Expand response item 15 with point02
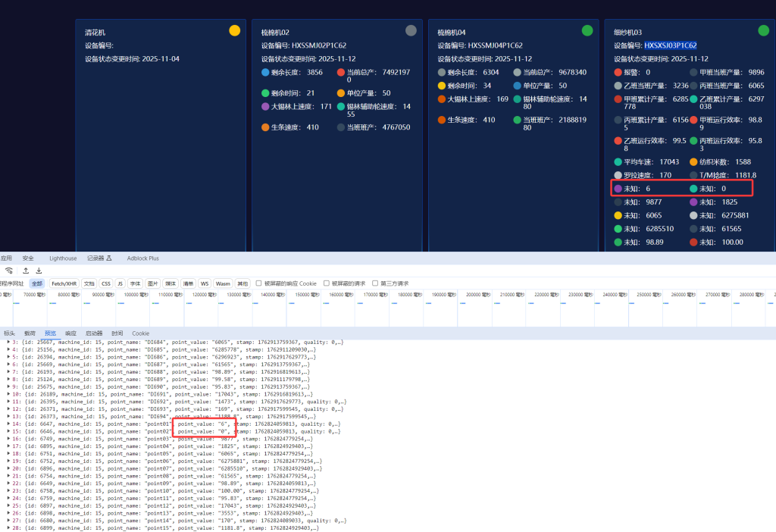 coord(9,431)
